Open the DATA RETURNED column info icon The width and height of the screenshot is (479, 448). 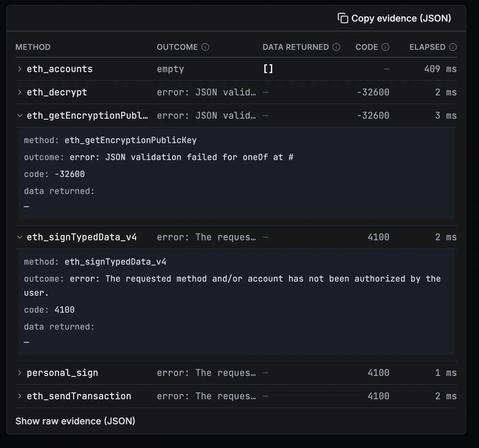point(336,47)
